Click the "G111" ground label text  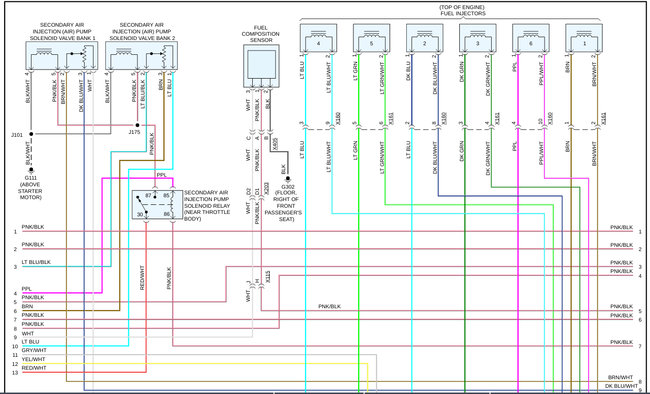(31, 178)
